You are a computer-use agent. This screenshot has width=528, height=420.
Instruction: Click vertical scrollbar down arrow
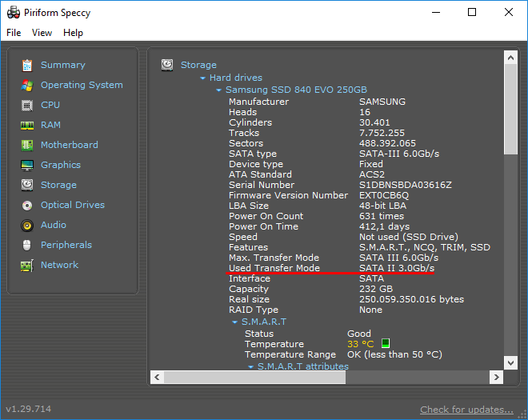511,362
